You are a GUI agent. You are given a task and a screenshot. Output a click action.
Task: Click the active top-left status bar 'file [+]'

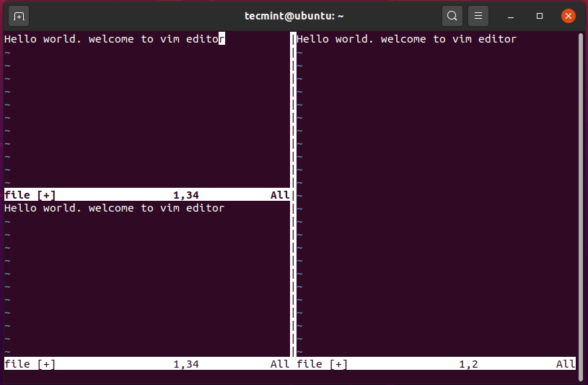click(30, 195)
